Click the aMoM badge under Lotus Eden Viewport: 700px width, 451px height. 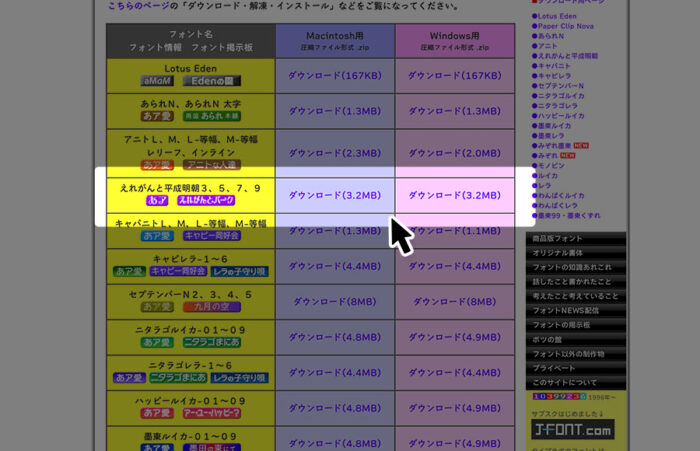coord(157,82)
